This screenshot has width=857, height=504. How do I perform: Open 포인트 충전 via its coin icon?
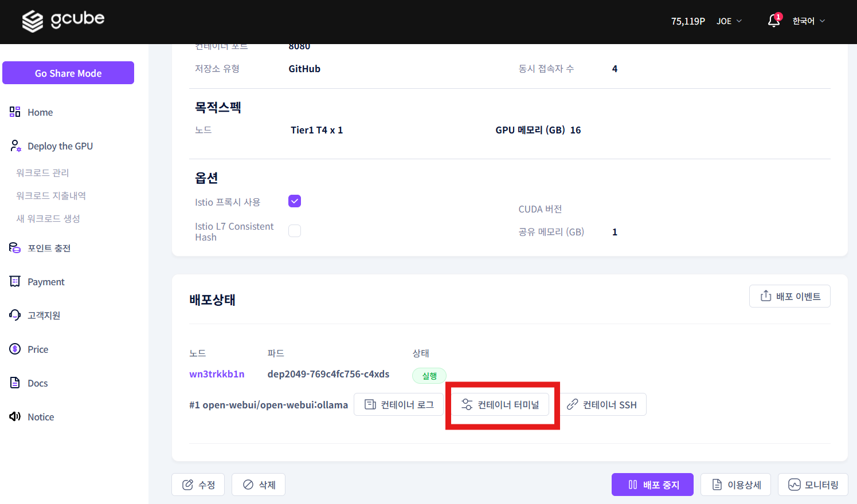(14, 247)
